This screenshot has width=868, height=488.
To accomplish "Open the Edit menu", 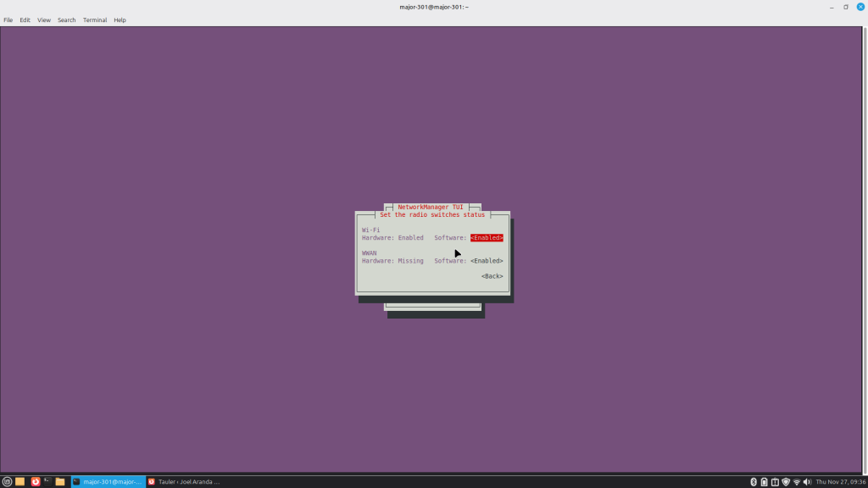I will 25,19.
